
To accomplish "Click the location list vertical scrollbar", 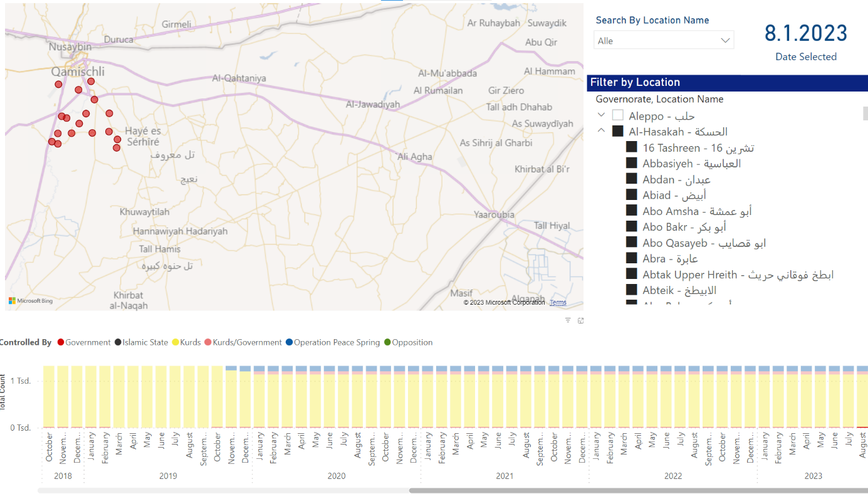I will coord(865,113).
